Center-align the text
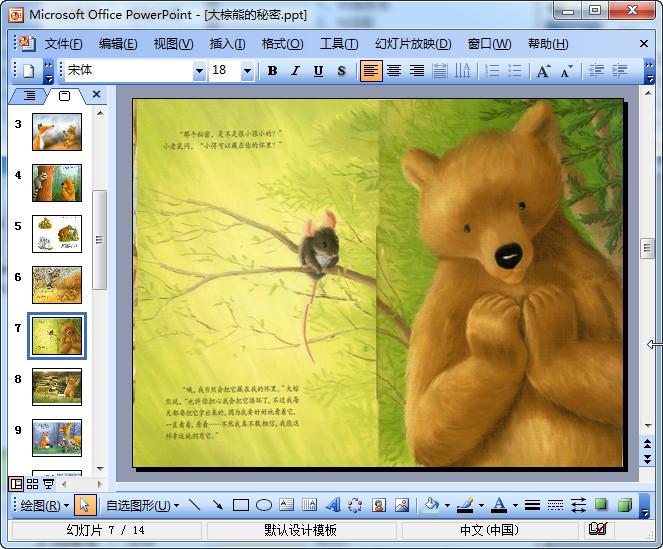Image resolution: width=663 pixels, height=549 pixels. 394,71
